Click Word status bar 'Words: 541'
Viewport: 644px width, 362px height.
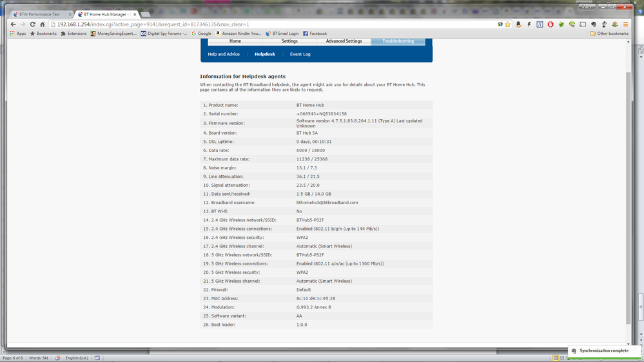click(39, 358)
